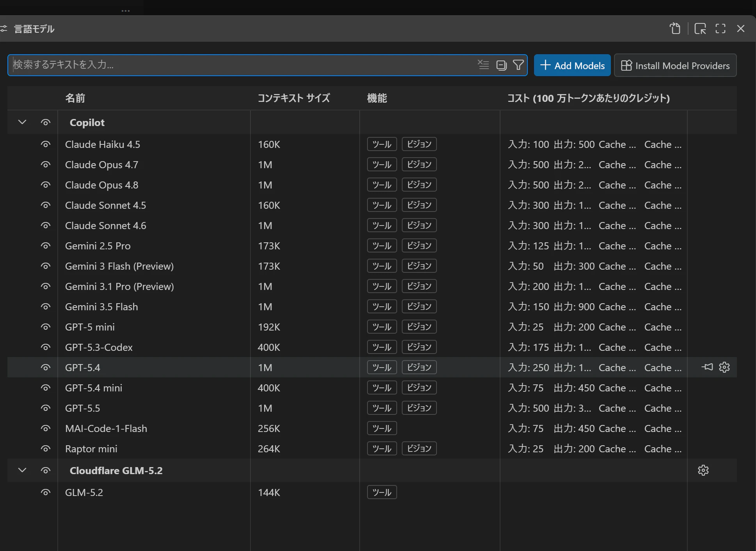
Task: Hide the GPT-5.3-Codex model
Action: pos(46,347)
